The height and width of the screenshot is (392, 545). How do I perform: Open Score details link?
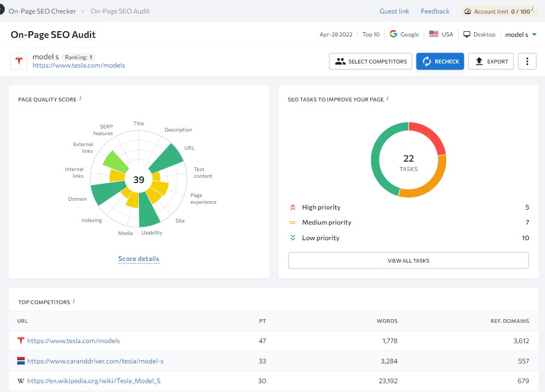pyautogui.click(x=138, y=259)
